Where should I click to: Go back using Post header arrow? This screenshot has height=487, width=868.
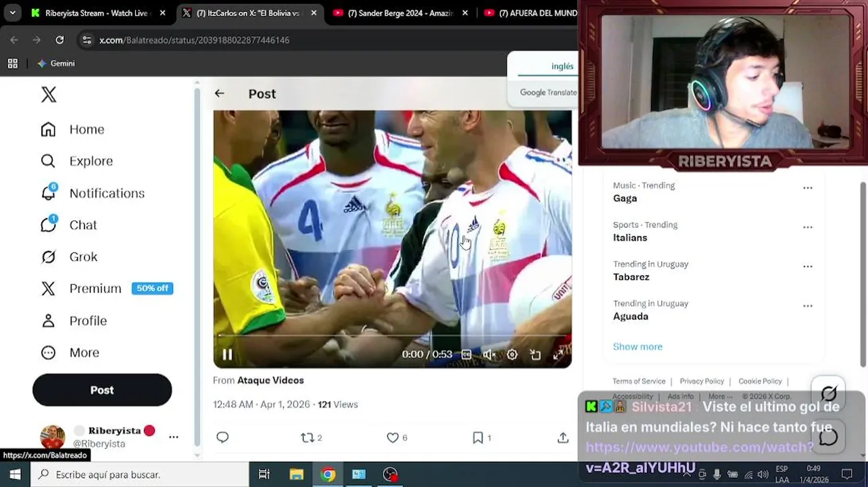click(219, 93)
